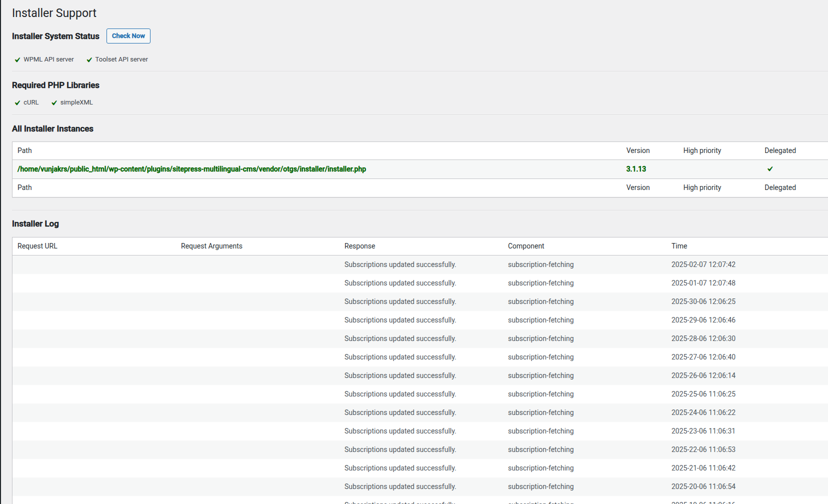Viewport: 828px width, 504px height.
Task: Click the Check Now button
Action: pyautogui.click(x=128, y=36)
